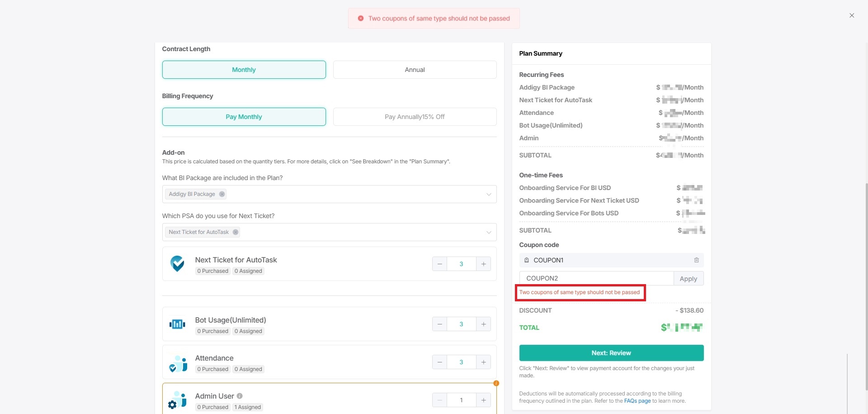The height and width of the screenshot is (414, 868).
Task: Click the Admin User info icon
Action: pos(240,396)
